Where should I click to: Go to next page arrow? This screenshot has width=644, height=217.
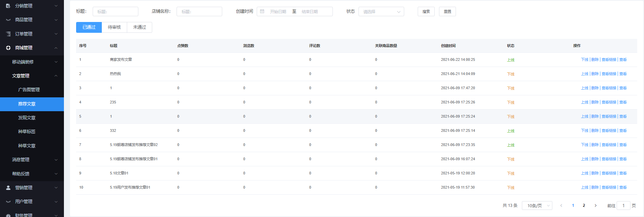[596, 206]
